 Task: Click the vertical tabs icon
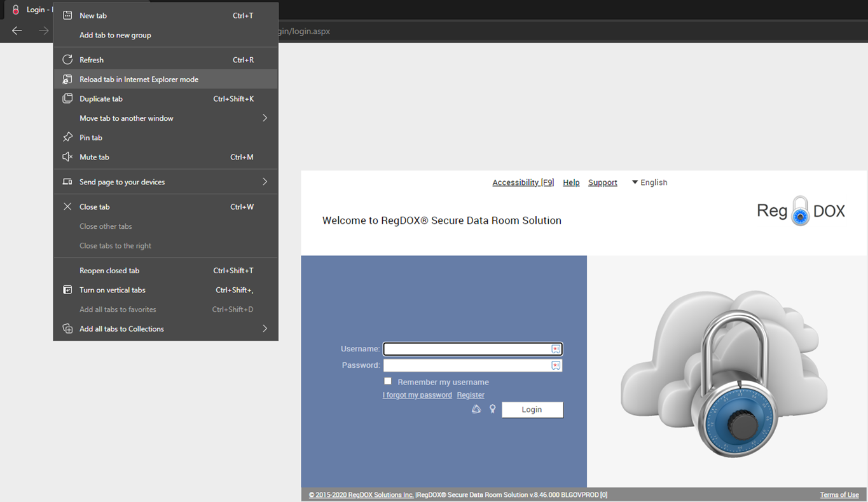(67, 290)
